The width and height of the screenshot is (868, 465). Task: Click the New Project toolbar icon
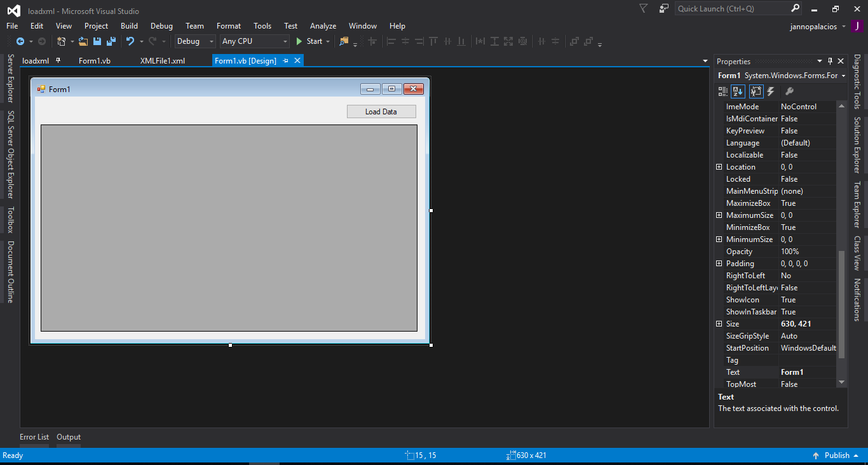(62, 41)
